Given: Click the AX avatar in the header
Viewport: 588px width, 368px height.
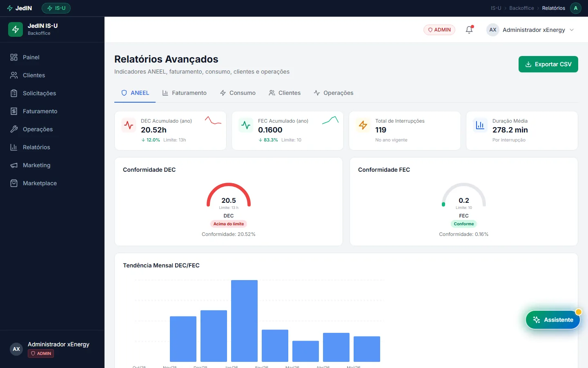Looking at the screenshot, I should pyautogui.click(x=493, y=30).
